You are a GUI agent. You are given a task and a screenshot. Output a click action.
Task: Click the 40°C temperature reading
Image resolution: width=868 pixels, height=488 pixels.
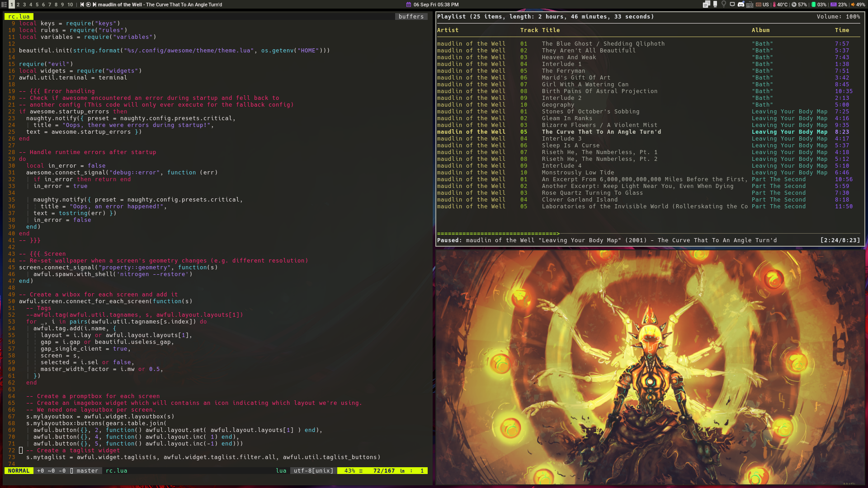(x=783, y=5)
